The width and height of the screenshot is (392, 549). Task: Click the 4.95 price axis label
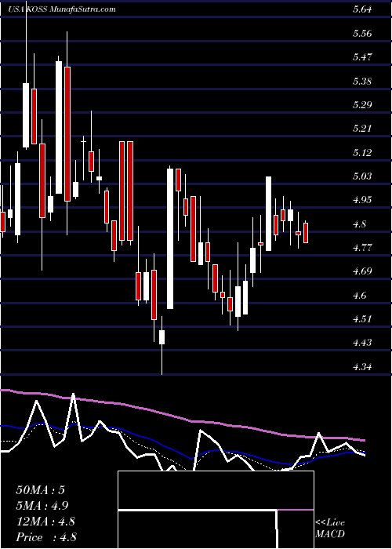[362, 200]
